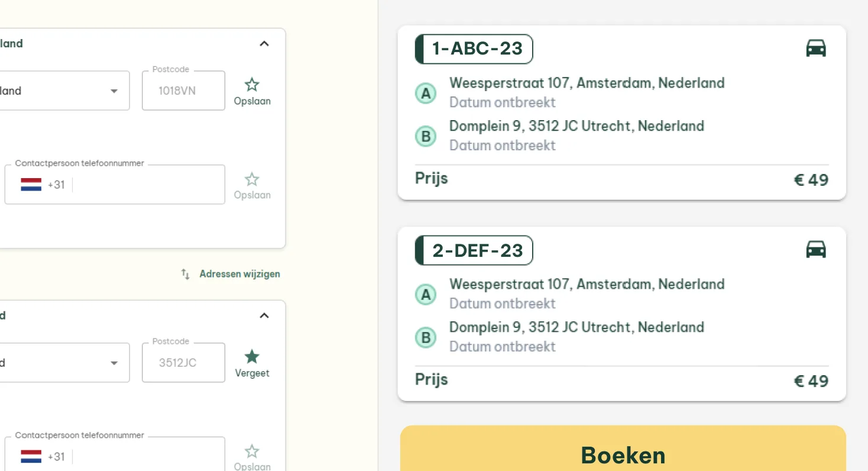The image size is (868, 471).
Task: Select the 1-ABC-23 license plate badge
Action: click(x=473, y=49)
